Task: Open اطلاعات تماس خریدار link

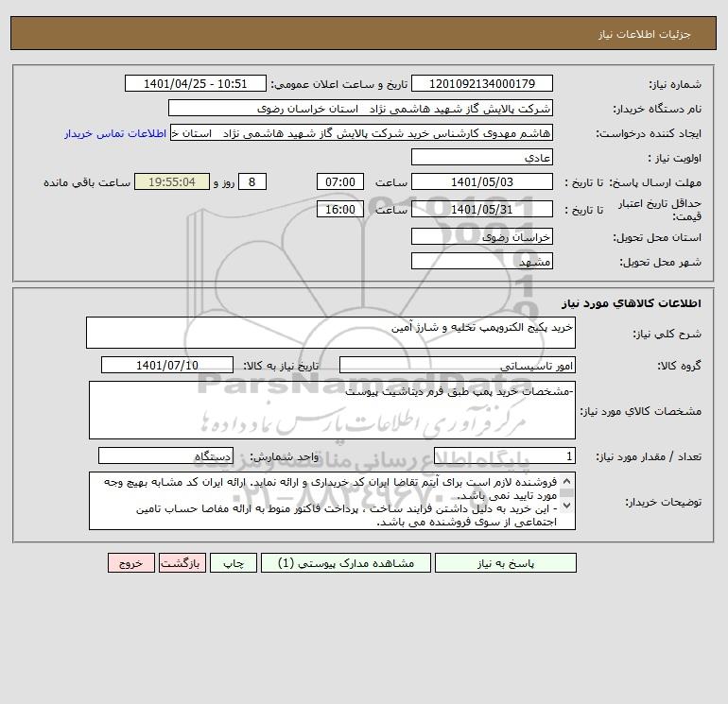Action: pos(115,133)
